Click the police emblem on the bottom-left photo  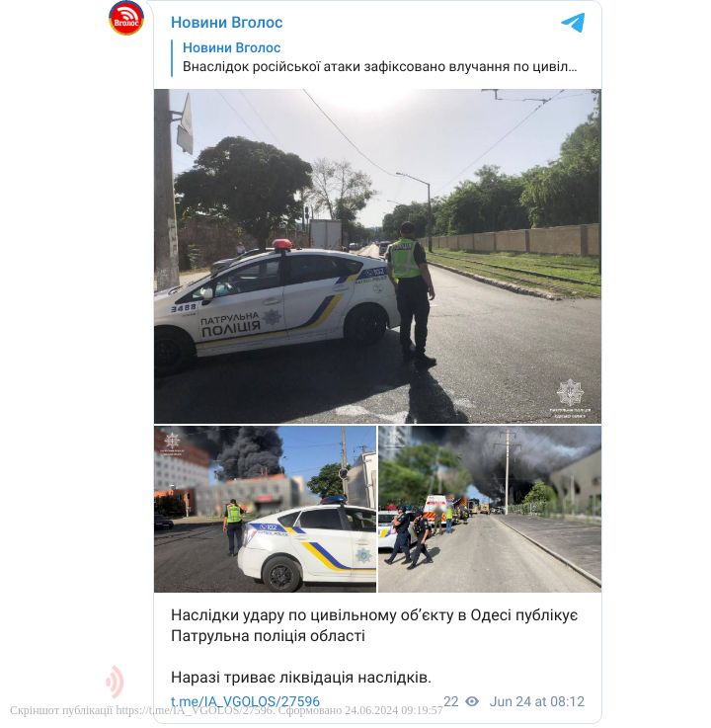(x=172, y=440)
